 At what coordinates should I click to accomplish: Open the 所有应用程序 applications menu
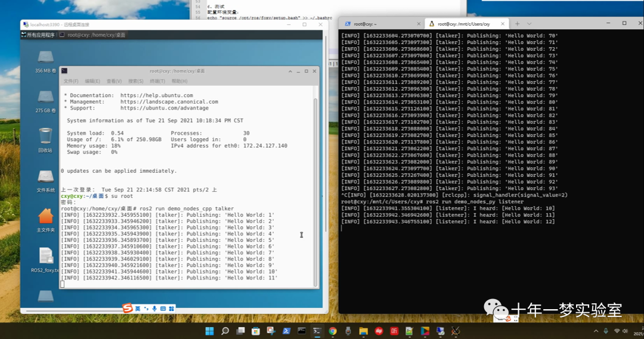[x=38, y=35]
